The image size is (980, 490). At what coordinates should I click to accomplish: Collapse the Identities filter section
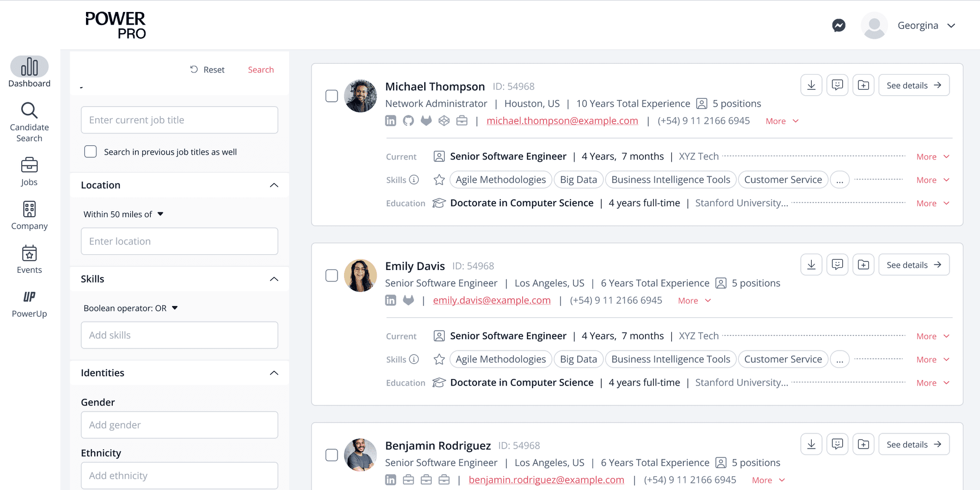[x=274, y=373]
